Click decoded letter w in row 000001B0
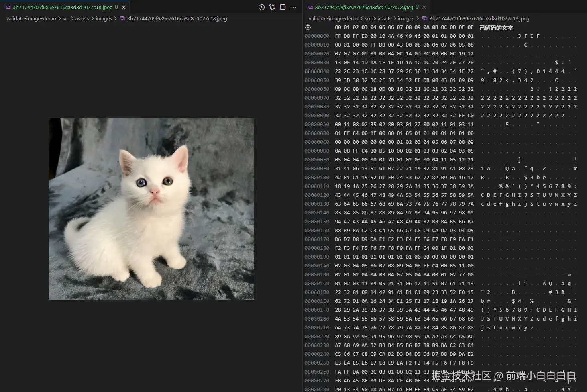 (x=569, y=275)
